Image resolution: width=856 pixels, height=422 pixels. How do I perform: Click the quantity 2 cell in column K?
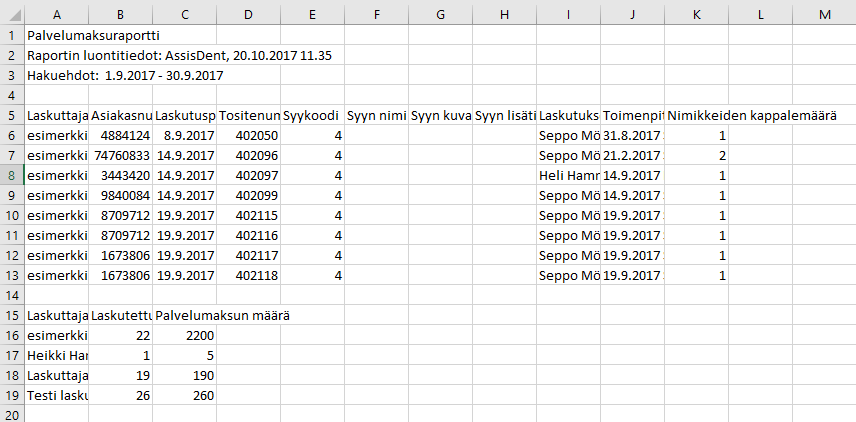[696, 156]
